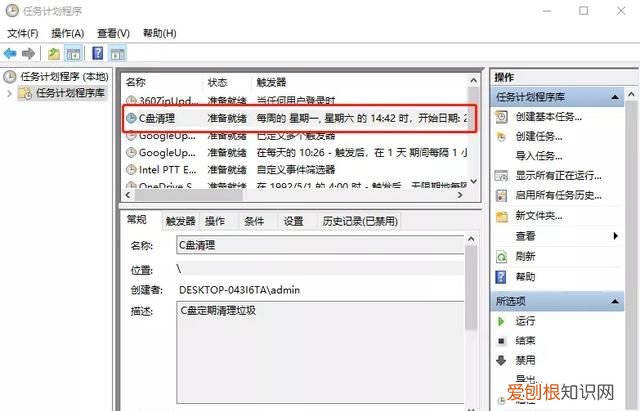The height and width of the screenshot is (411, 640).
Task: Click the black 结束 stop icon
Action: [502, 341]
